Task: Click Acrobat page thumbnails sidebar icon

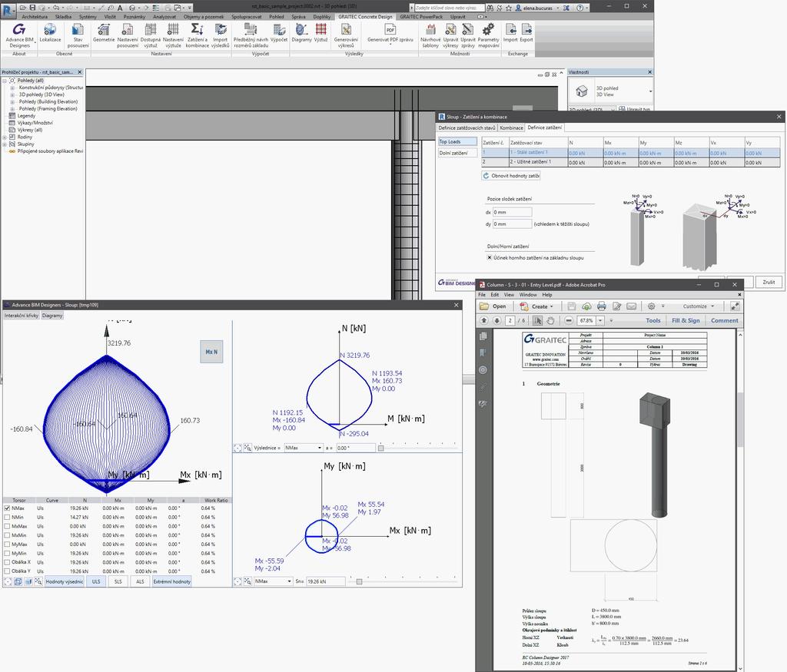Action: coord(483,336)
